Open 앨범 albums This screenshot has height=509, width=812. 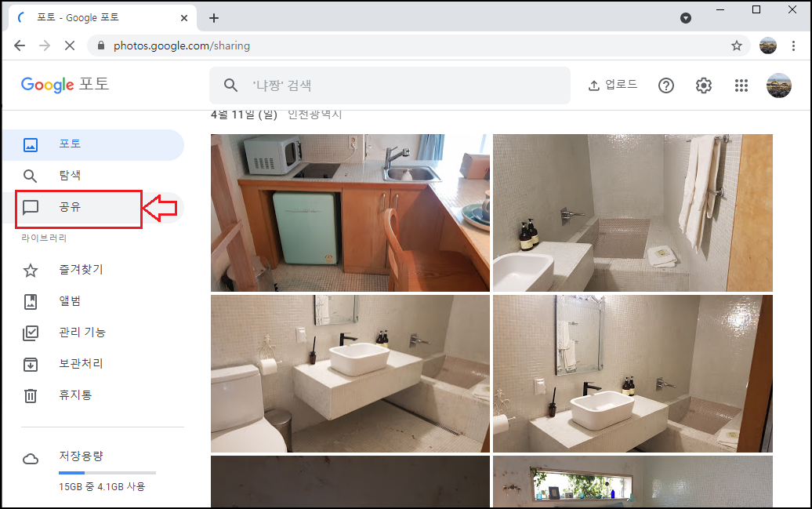93,301
